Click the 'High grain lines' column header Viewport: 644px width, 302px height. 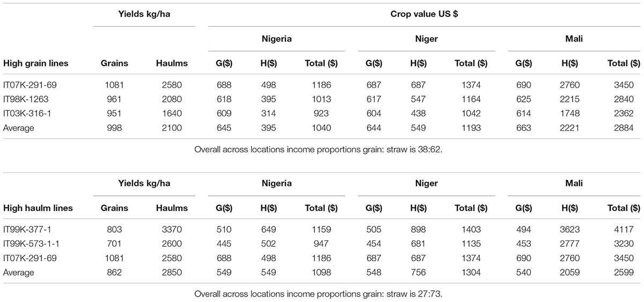click(x=36, y=63)
